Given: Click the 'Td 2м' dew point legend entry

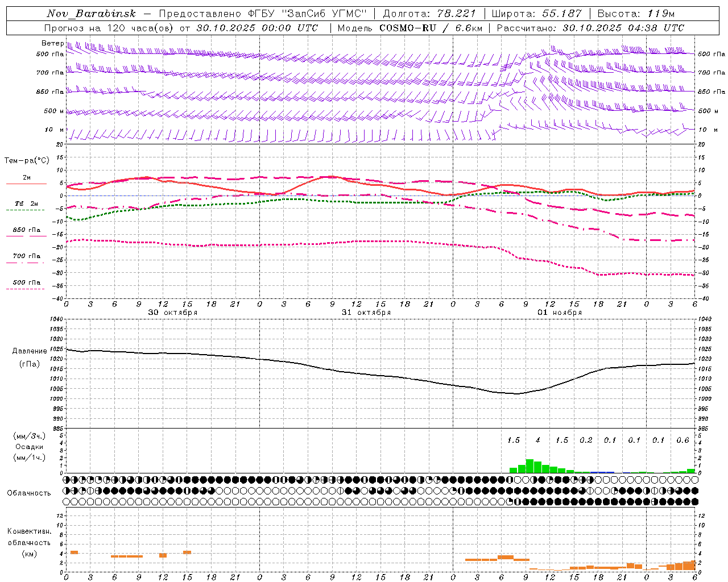Looking at the screenshot, I should click(x=26, y=203).
